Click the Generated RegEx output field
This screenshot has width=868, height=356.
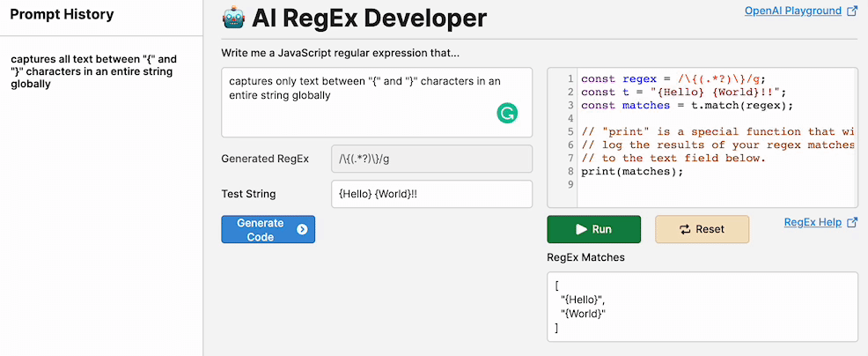point(431,159)
